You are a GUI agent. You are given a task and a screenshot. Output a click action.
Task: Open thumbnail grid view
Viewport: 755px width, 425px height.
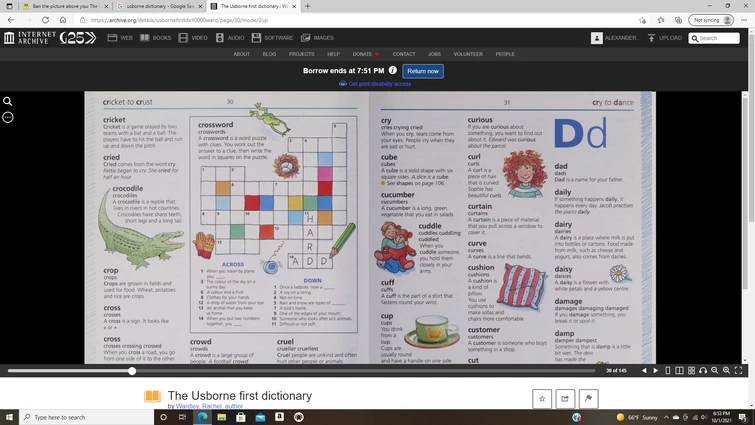[x=691, y=371]
